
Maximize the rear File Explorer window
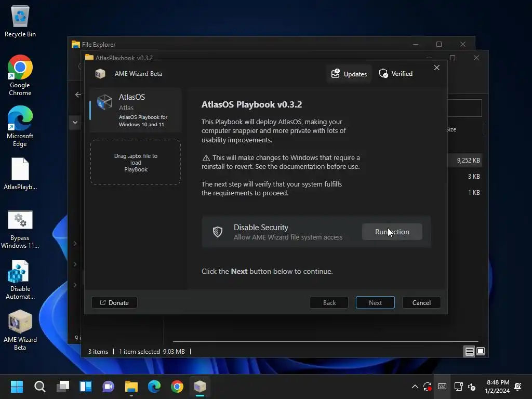pos(439,44)
